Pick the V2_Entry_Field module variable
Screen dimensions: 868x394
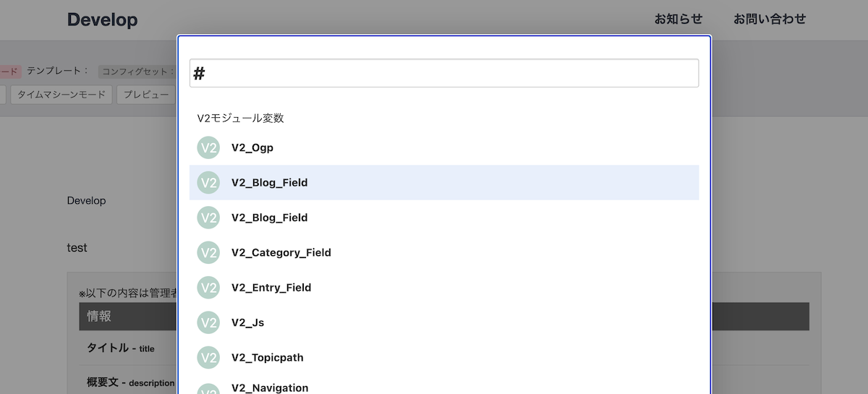271,287
